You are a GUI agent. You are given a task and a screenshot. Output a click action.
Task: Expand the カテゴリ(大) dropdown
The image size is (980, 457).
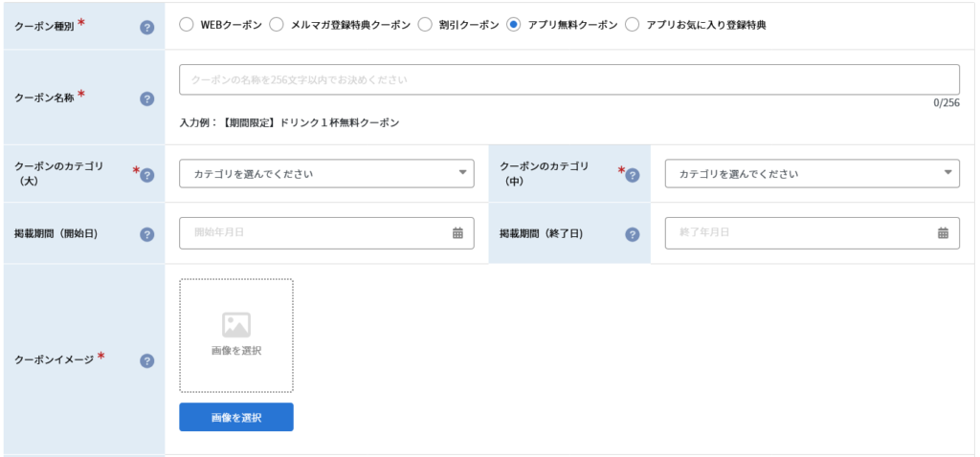pyautogui.click(x=327, y=174)
